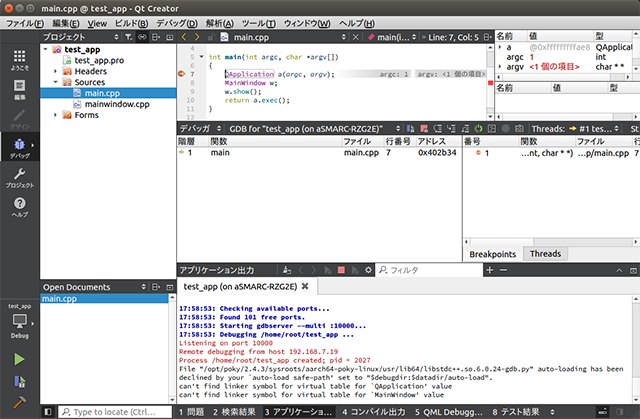640x419 pixels.
Task: Go back in editor navigation history
Action: (x=184, y=37)
